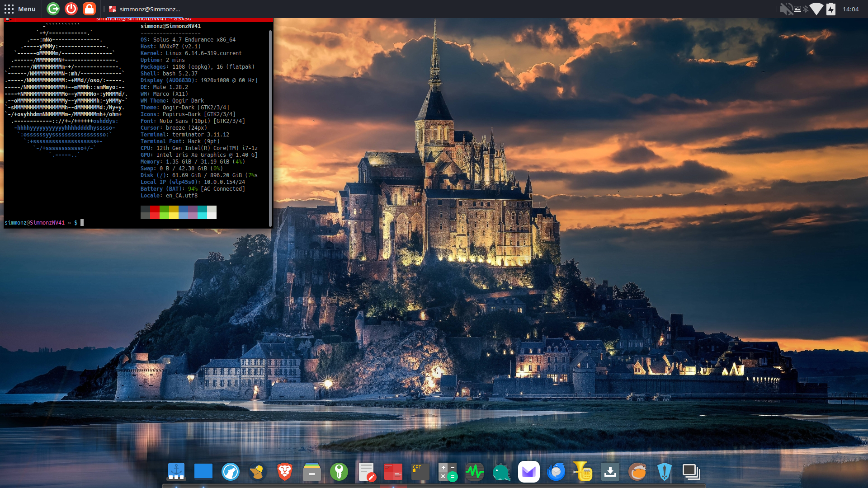Open the purple envelope mail dock icon
Viewport: 868px width, 488px height.
(x=529, y=472)
